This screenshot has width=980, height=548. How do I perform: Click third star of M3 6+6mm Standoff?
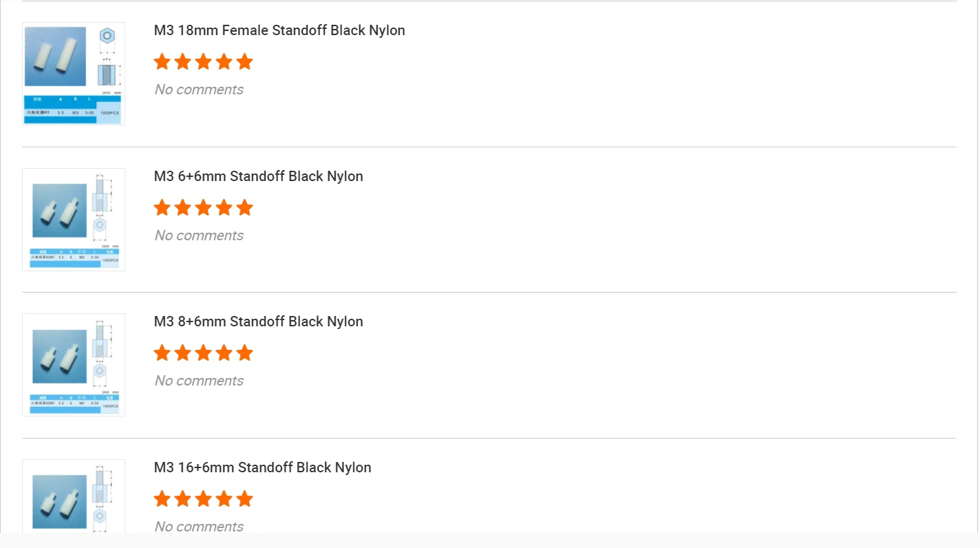click(203, 208)
